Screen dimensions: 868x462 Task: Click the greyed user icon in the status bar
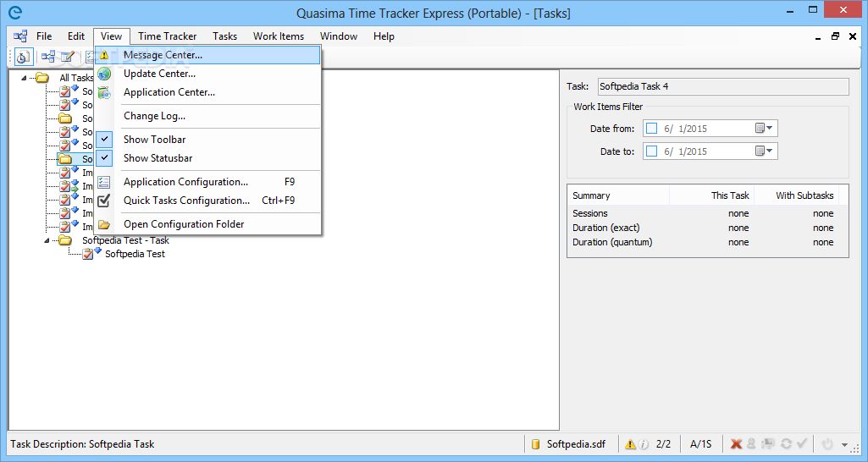click(751, 443)
